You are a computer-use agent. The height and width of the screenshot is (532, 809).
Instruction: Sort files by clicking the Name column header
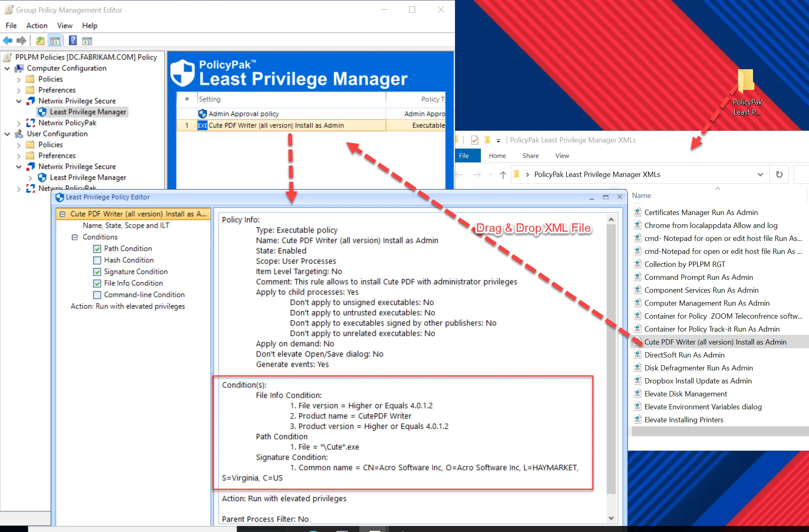pos(641,195)
